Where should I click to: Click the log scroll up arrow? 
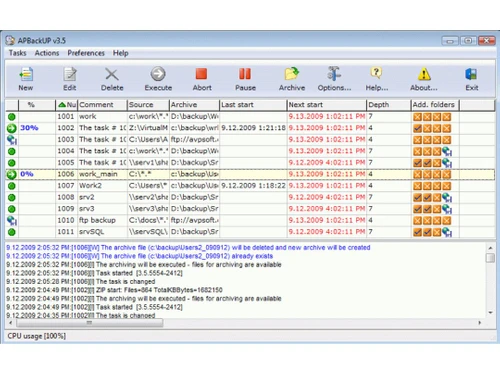click(490, 248)
